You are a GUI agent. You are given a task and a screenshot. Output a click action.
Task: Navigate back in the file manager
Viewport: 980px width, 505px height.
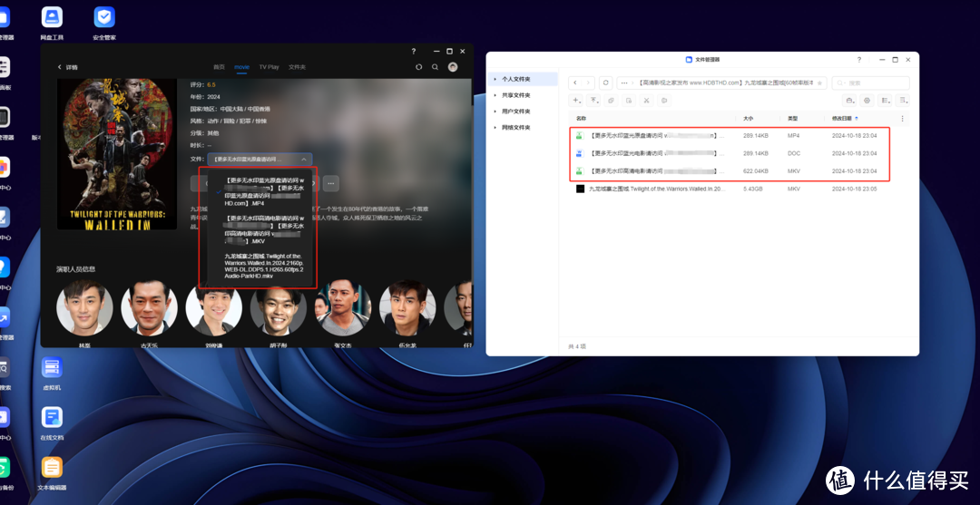click(x=575, y=83)
